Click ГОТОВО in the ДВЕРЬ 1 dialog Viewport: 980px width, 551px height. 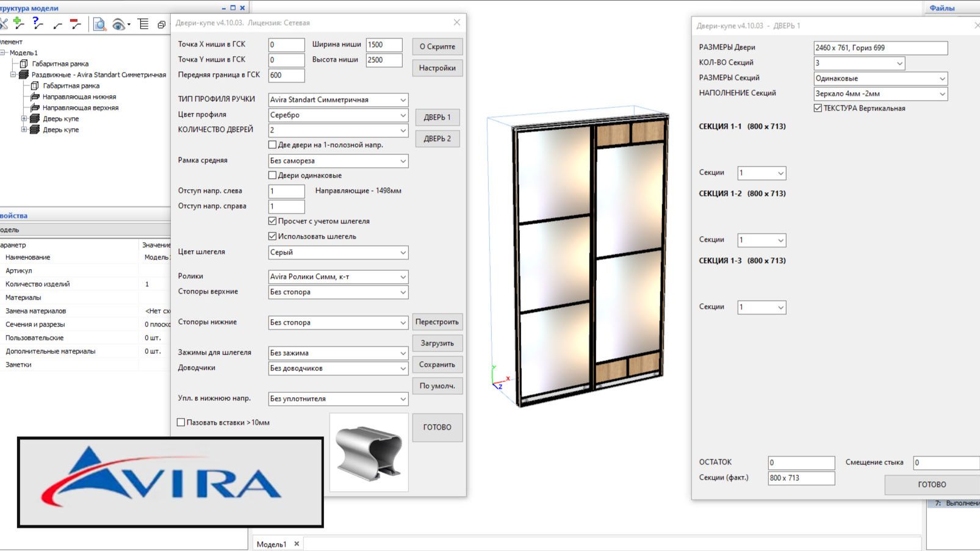point(932,484)
